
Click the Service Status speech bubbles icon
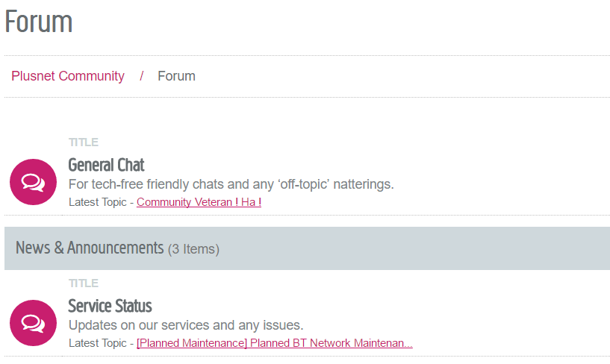tap(33, 323)
